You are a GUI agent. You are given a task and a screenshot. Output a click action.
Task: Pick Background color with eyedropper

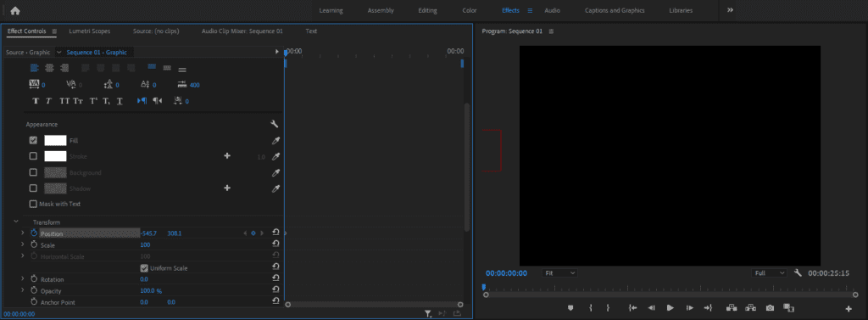pos(275,172)
